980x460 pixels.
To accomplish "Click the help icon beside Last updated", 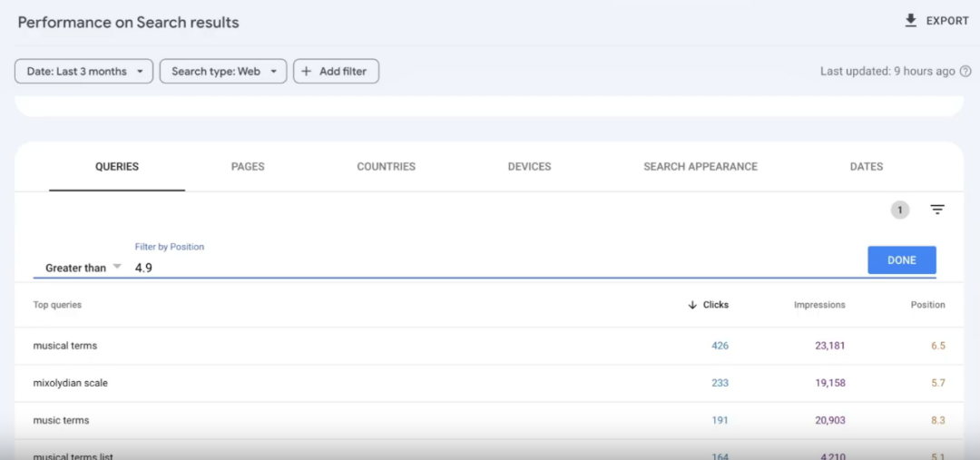I will (x=965, y=72).
